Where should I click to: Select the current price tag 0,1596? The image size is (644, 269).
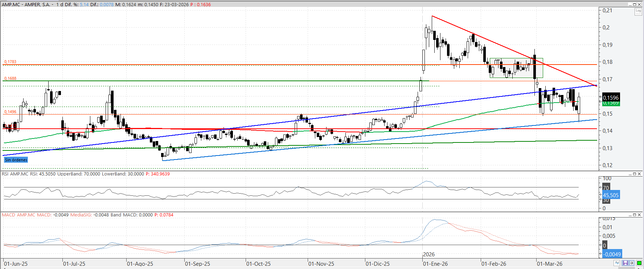pyautogui.click(x=611, y=98)
